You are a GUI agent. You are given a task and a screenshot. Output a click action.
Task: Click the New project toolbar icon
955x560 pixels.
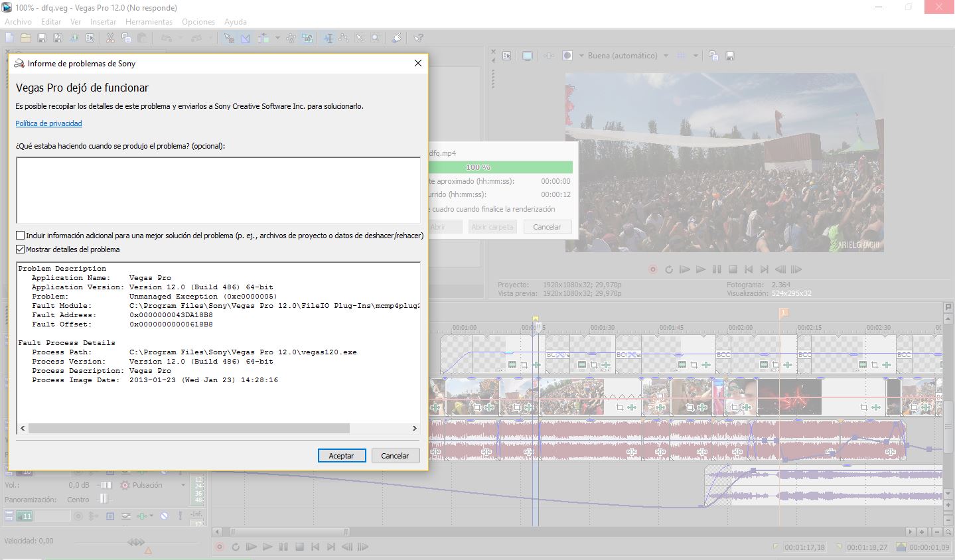coord(9,38)
